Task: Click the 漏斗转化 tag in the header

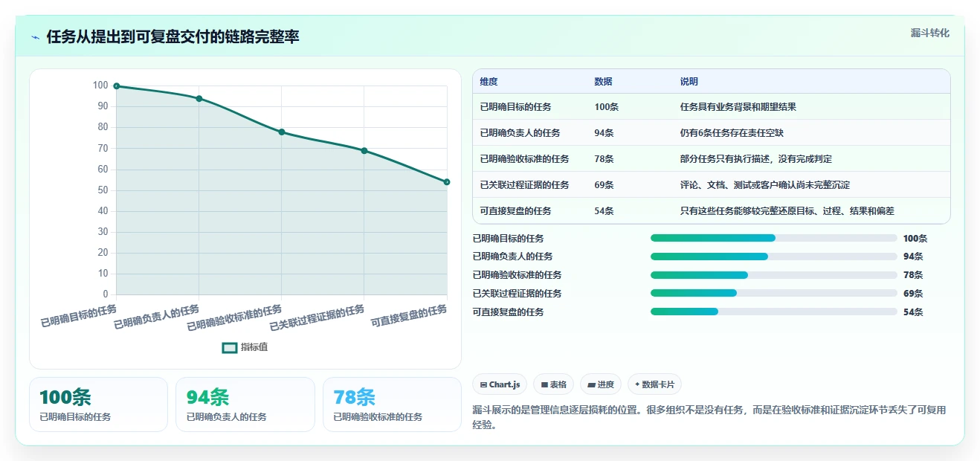Action: 929,33
